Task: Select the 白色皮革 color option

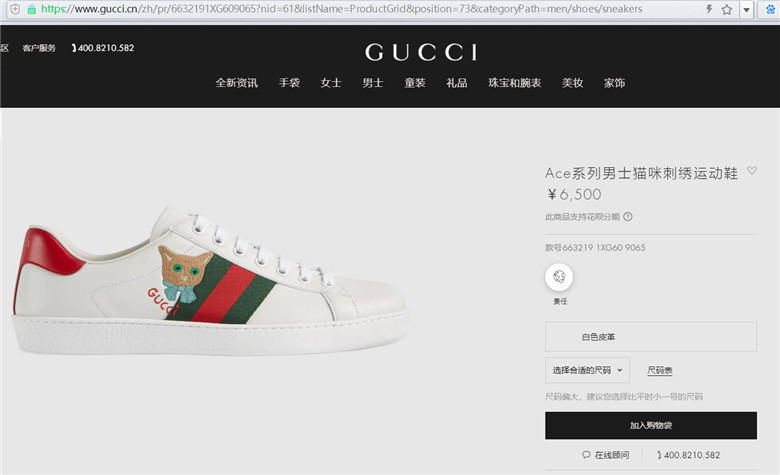Action: pos(651,337)
